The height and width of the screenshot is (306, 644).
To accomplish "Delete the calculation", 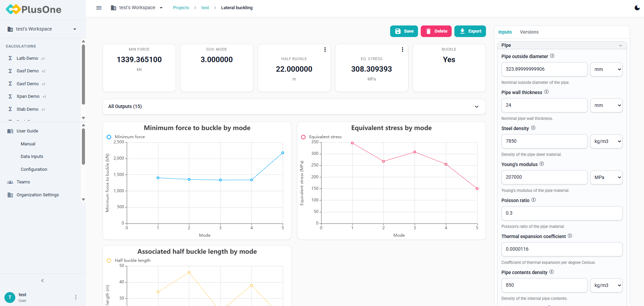I will tap(436, 31).
